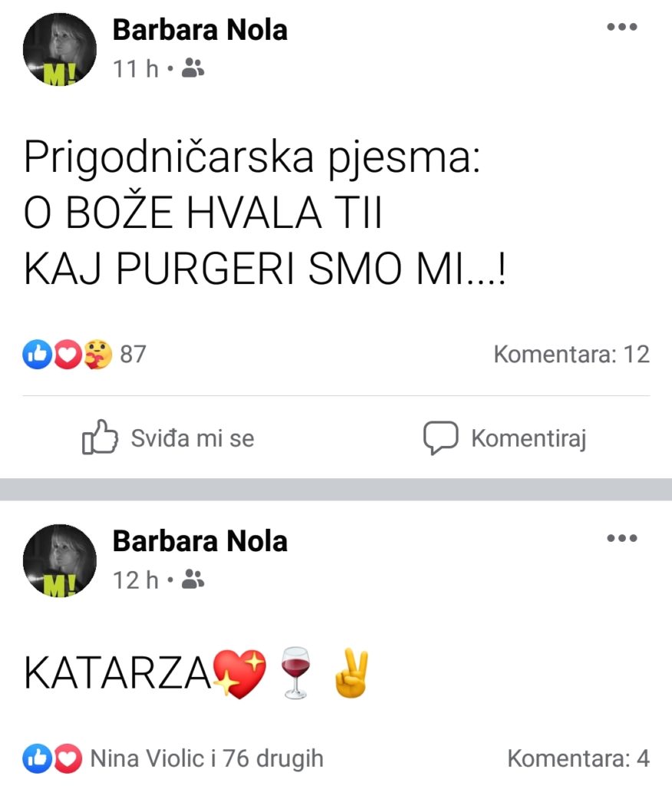Click the Barbara Nola name on the first post
Image resolution: width=672 pixels, height=786 pixels.
coord(200,30)
